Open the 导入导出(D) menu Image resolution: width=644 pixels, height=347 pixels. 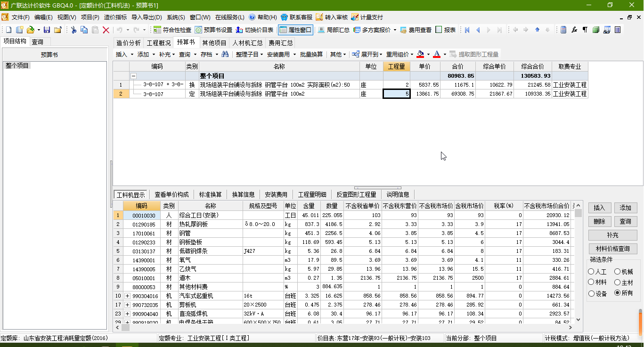click(146, 17)
